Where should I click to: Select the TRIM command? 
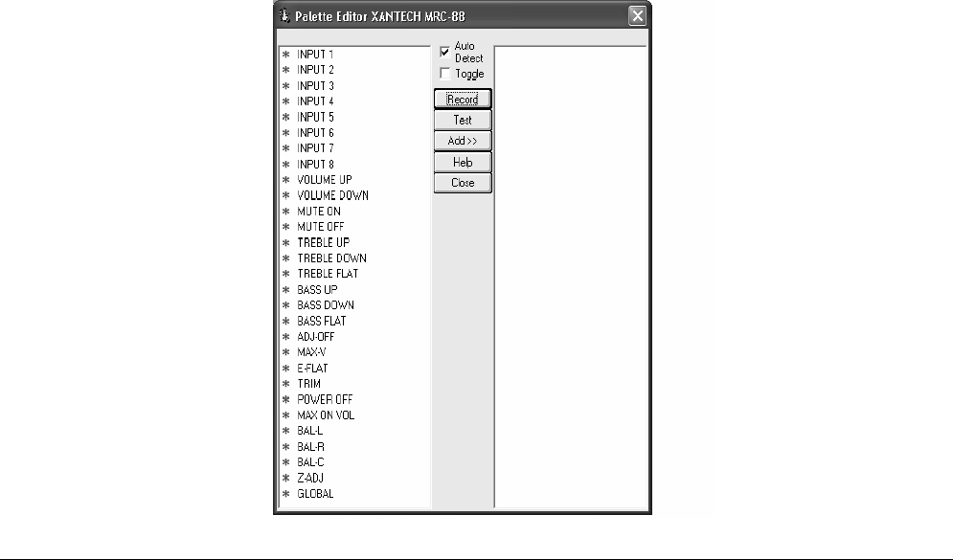click(308, 384)
